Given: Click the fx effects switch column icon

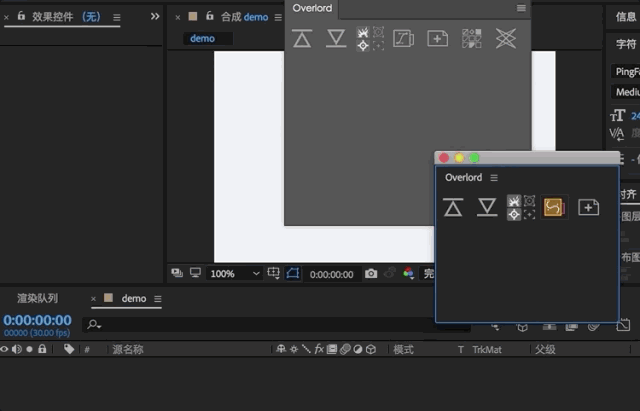Looking at the screenshot, I should (319, 349).
